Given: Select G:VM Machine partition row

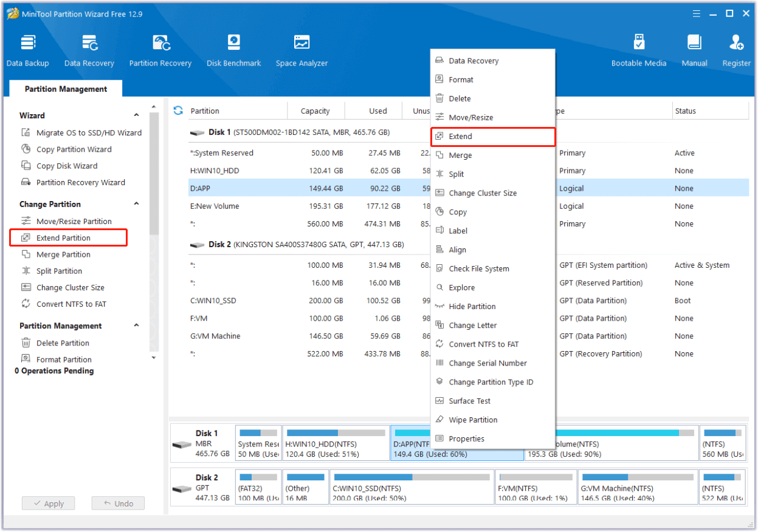Looking at the screenshot, I should coord(468,336).
